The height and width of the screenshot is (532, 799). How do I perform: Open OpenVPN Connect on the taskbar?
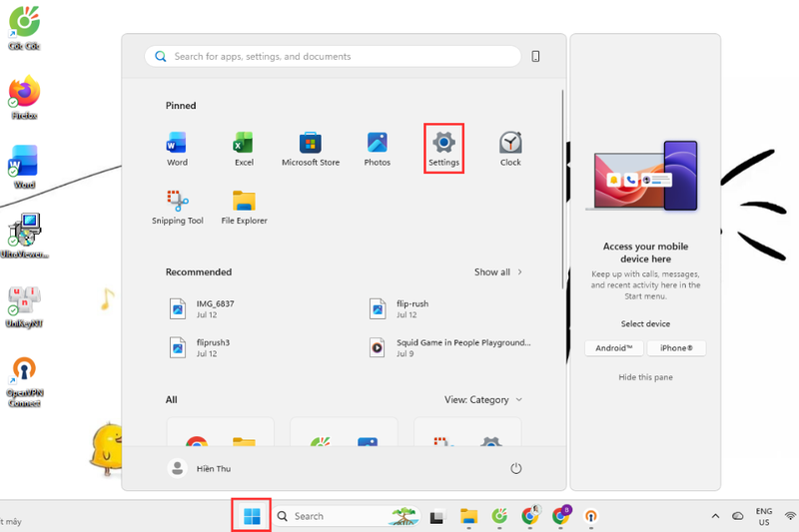591,517
